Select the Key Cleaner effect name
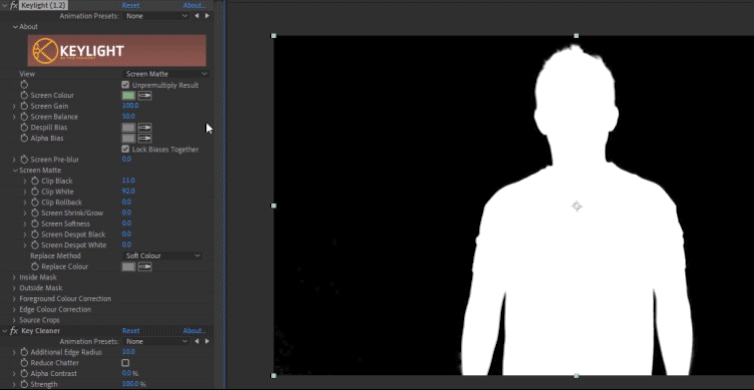This screenshot has width=754, height=390. click(x=41, y=330)
